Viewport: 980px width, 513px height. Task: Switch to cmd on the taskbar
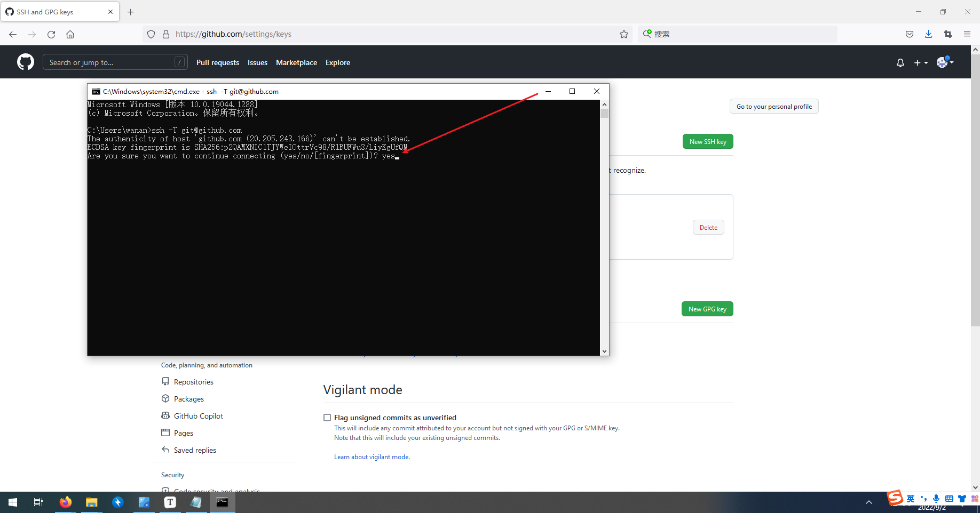[222, 502]
